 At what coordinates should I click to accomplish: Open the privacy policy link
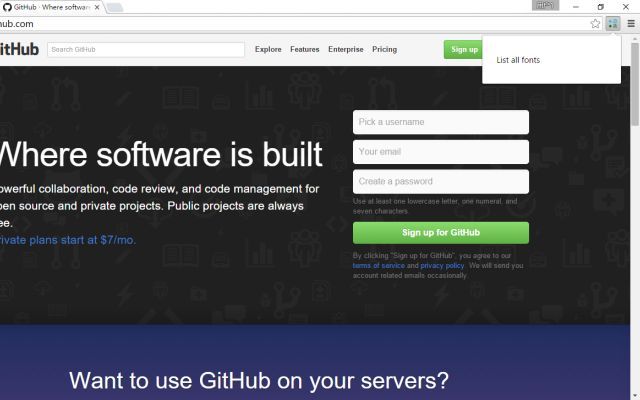[442, 266]
